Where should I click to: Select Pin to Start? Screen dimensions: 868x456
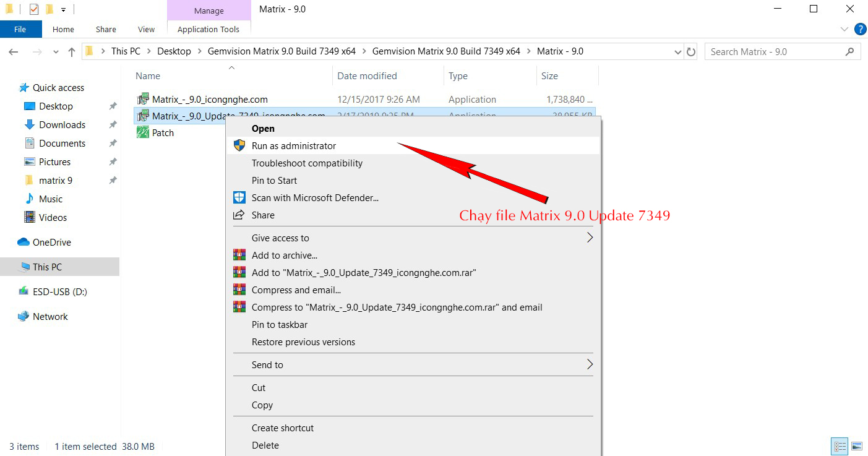[413, 181]
